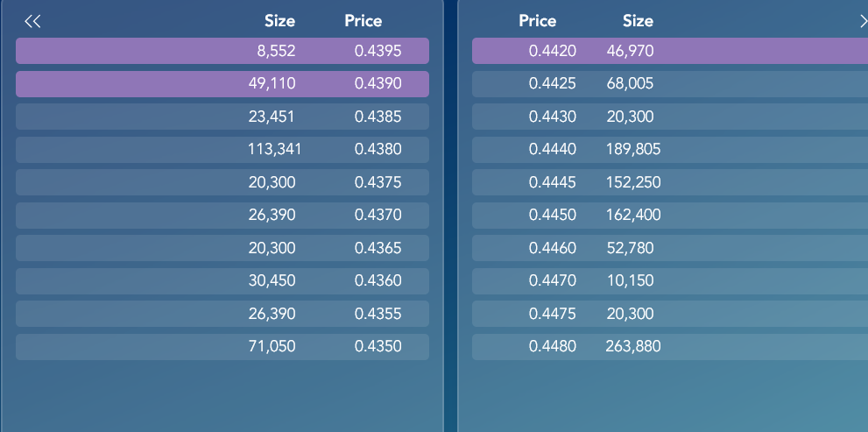This screenshot has height=432, width=868.
Task: Click ask row priced 0.4430
Action: pos(670,117)
